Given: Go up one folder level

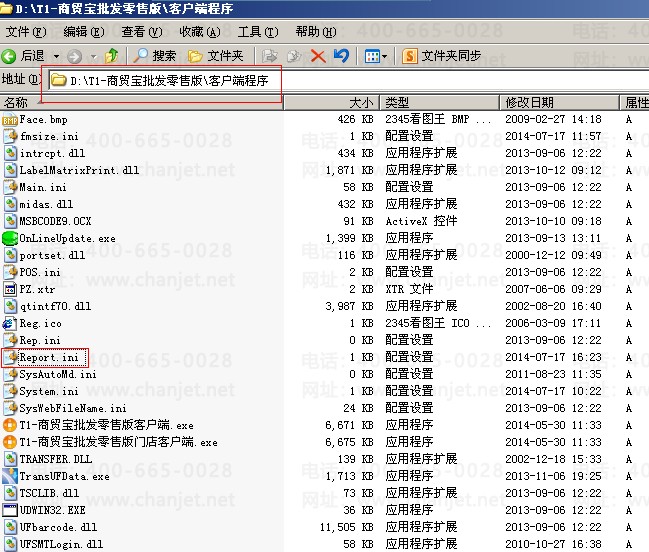Looking at the screenshot, I should pyautogui.click(x=112, y=56).
